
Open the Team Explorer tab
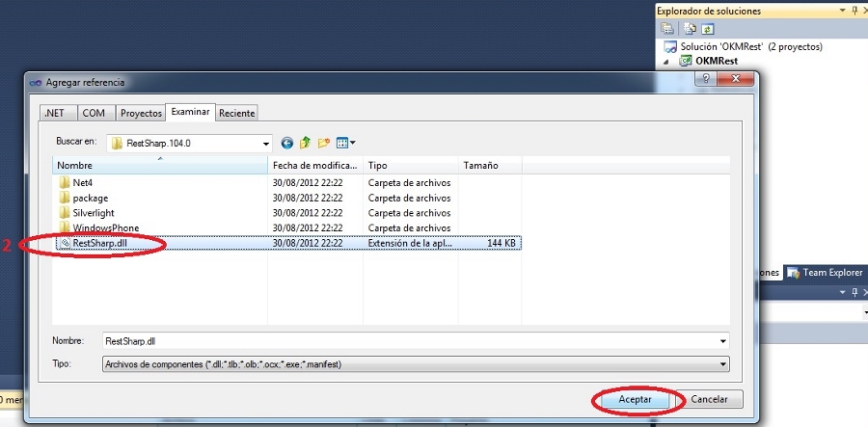tap(826, 273)
